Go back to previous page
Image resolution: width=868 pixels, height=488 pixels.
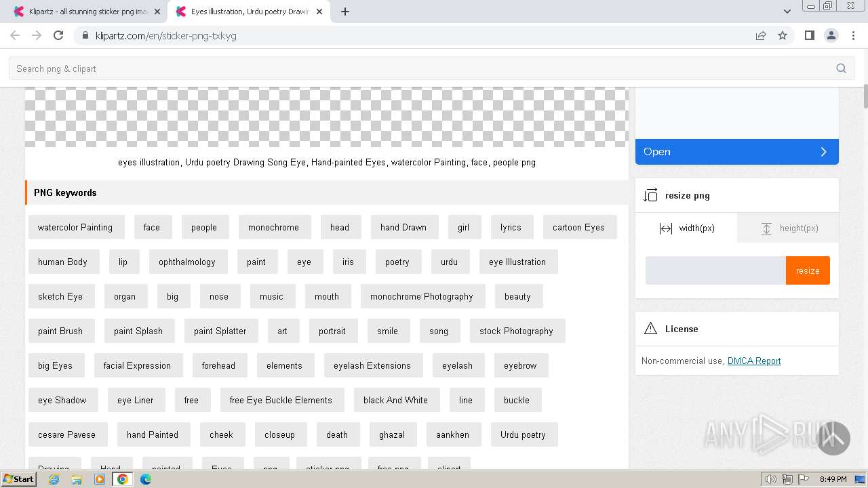15,35
